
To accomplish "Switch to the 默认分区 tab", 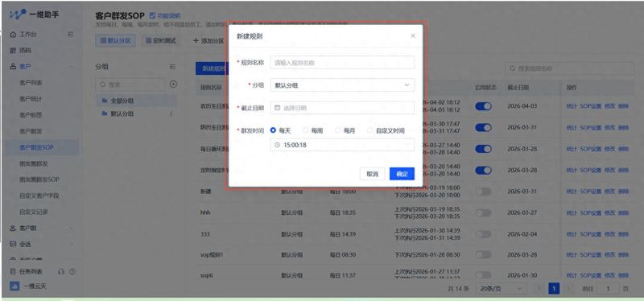I will tap(115, 41).
